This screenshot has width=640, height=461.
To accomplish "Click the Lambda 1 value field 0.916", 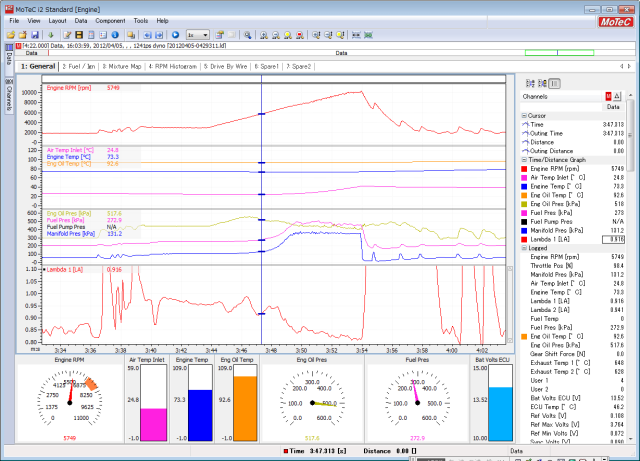I will point(613,239).
